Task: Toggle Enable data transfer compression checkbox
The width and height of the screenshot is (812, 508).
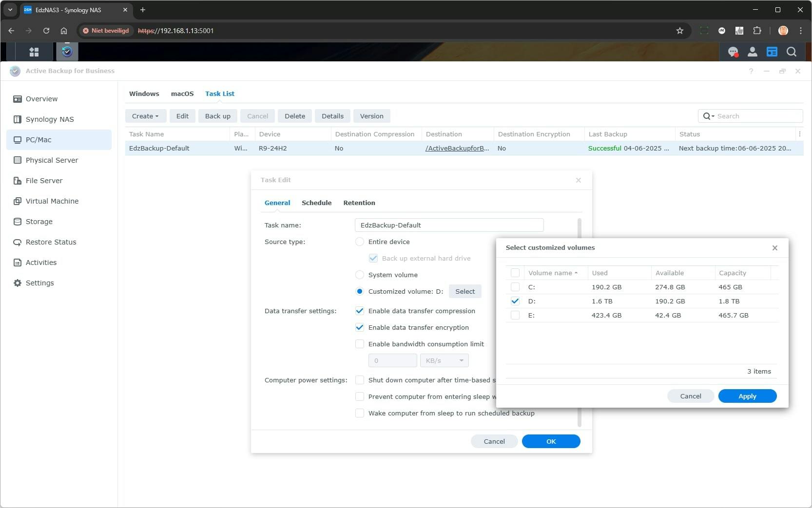Action: tap(360, 311)
